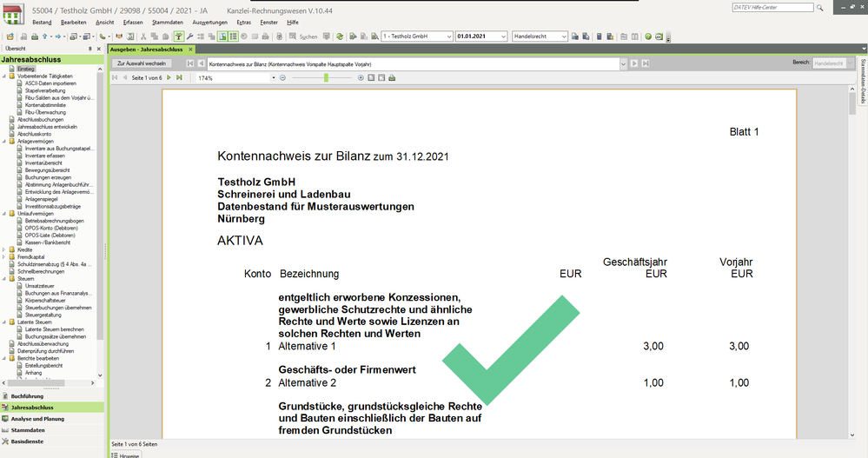Viewport: 868px width, 458px height.
Task: Click the zoom in plus icon
Action: (x=361, y=78)
